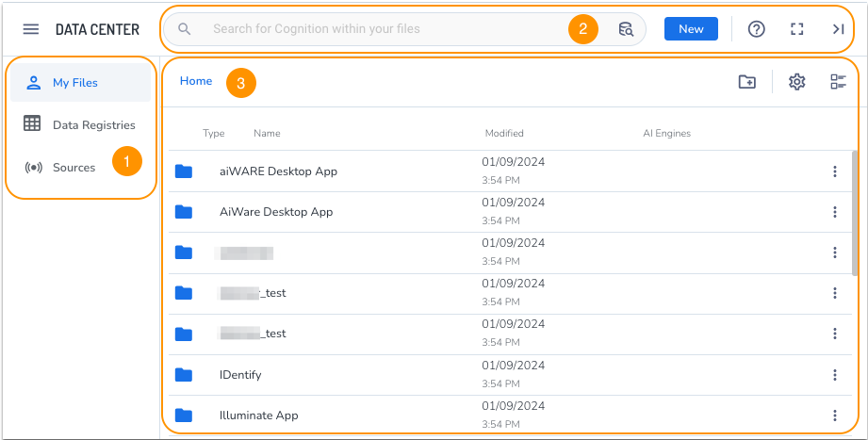868x440 pixels.
Task: Select My Files in the sidebar
Action: coord(75,83)
